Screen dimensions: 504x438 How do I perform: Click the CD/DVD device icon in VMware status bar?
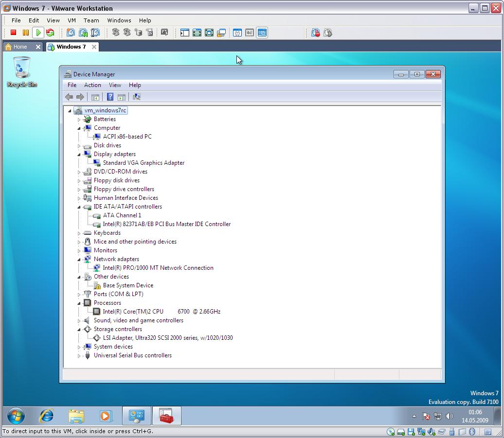point(391,432)
